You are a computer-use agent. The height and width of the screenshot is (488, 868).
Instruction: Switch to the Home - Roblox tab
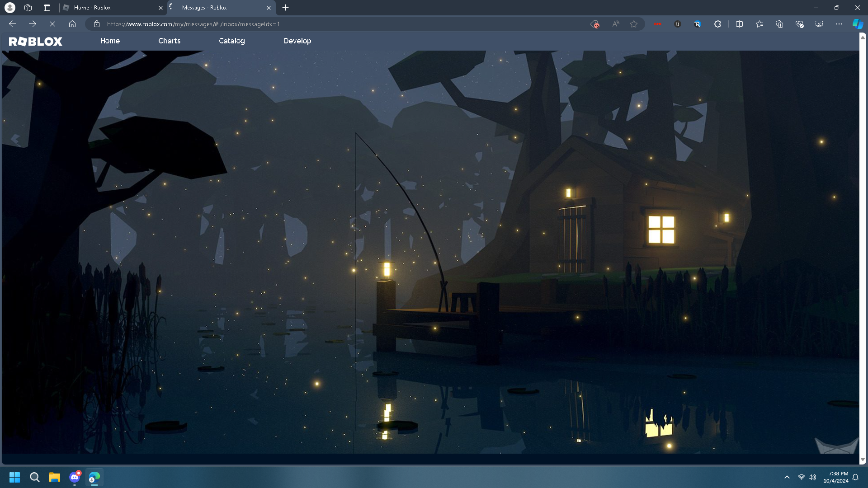coord(113,8)
